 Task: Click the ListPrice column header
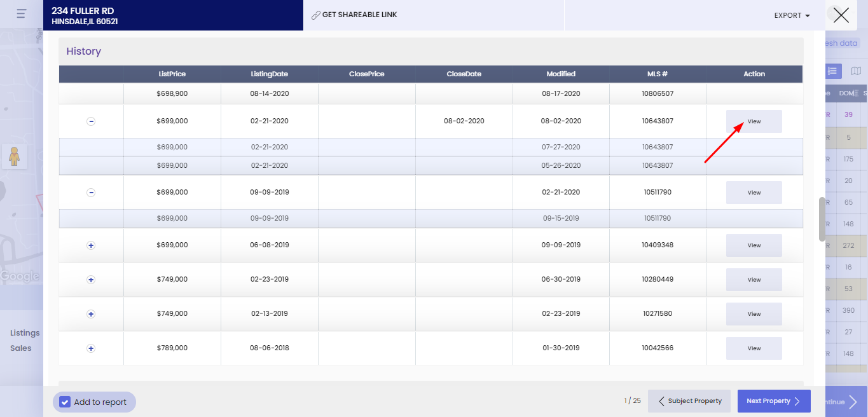click(172, 74)
